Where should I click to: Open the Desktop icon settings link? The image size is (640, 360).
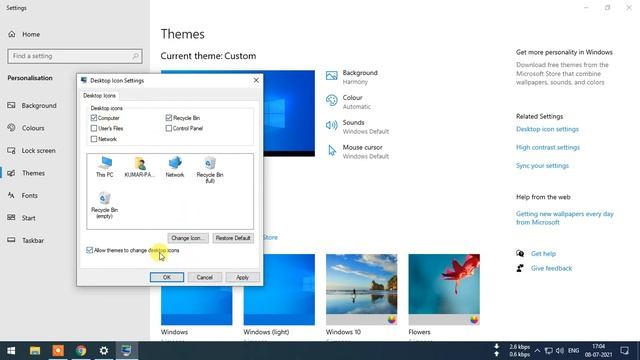(547, 129)
